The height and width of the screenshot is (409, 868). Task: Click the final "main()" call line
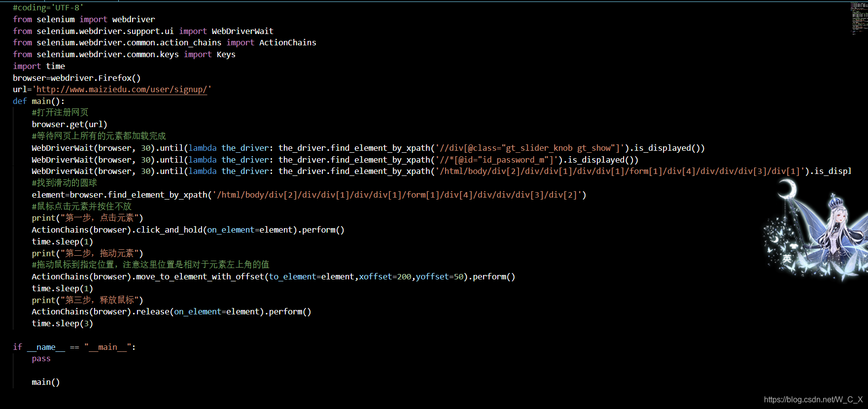(46, 382)
